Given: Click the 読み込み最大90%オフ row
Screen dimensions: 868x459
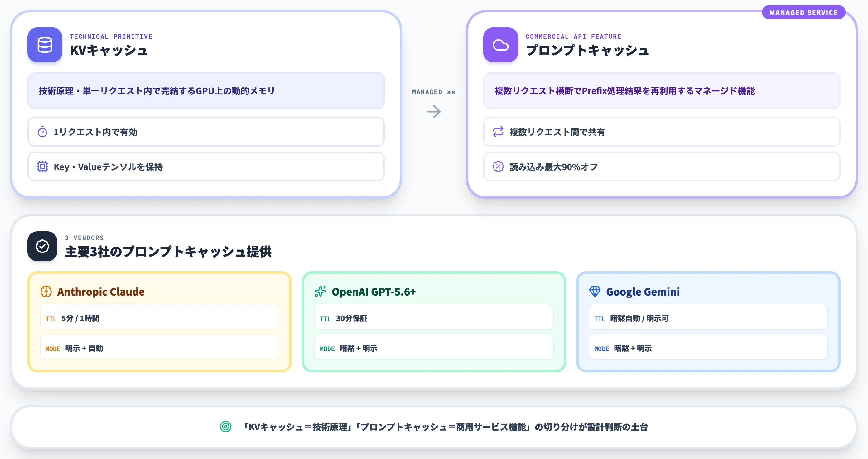Looking at the screenshot, I should [x=662, y=167].
